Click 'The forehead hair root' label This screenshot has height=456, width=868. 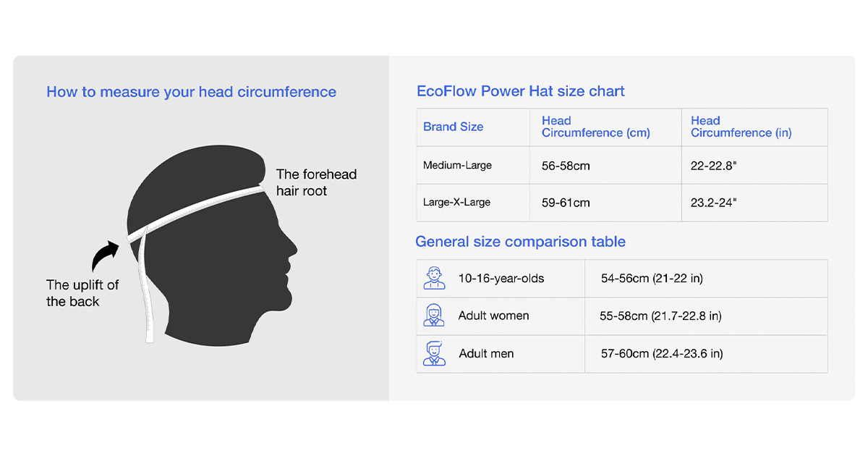pyautogui.click(x=317, y=182)
